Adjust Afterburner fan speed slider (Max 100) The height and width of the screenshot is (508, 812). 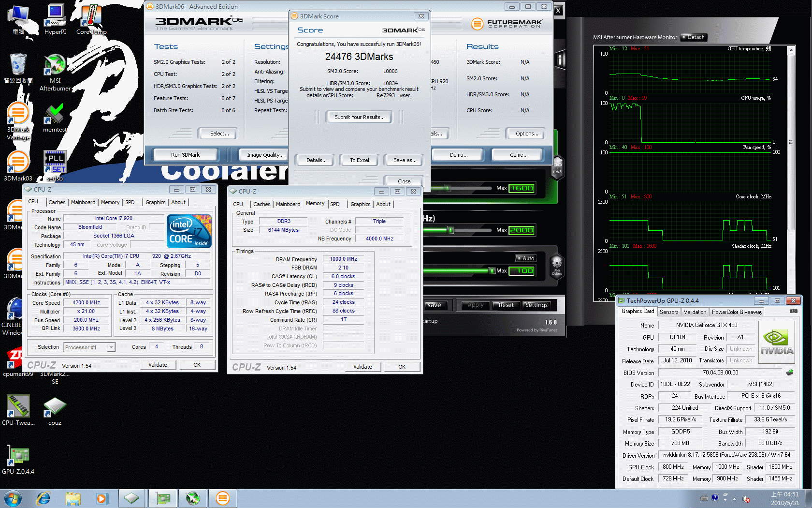pos(492,270)
